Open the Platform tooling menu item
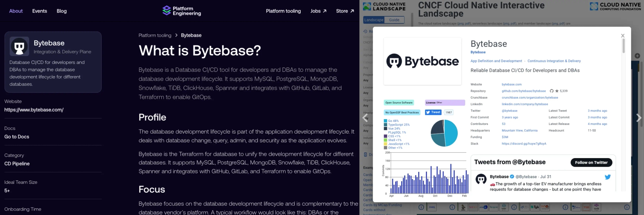This screenshot has height=215, width=644. click(283, 11)
